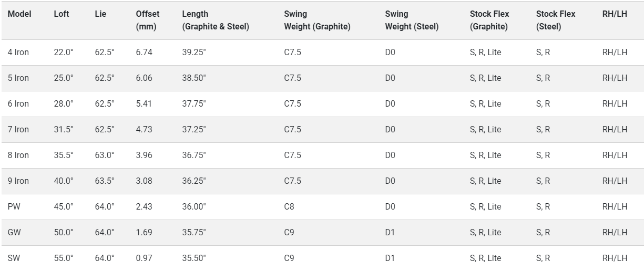Click the 1.69 offset value

(144, 232)
